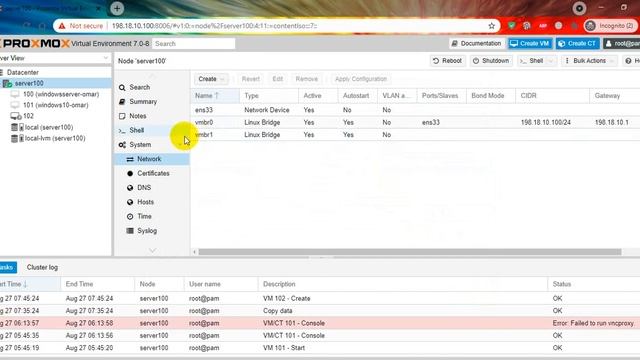Select the VM 102 - Create task

pyautogui.click(x=320, y=298)
